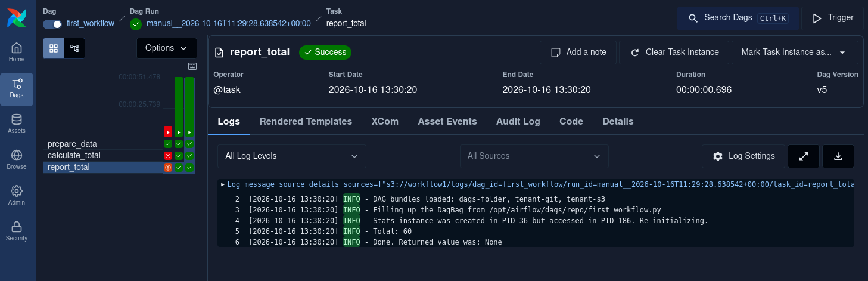Expand the logs to fullscreen
This screenshot has height=281, width=868.
804,156
